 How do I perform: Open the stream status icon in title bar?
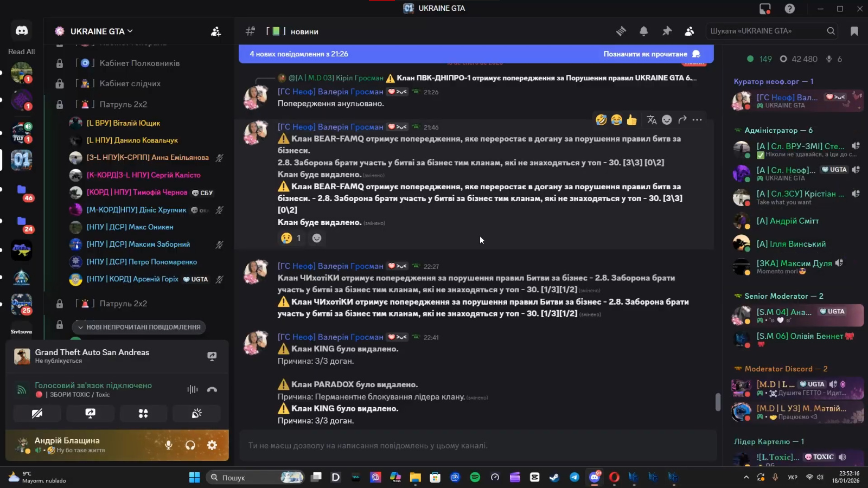pyautogui.click(x=765, y=9)
